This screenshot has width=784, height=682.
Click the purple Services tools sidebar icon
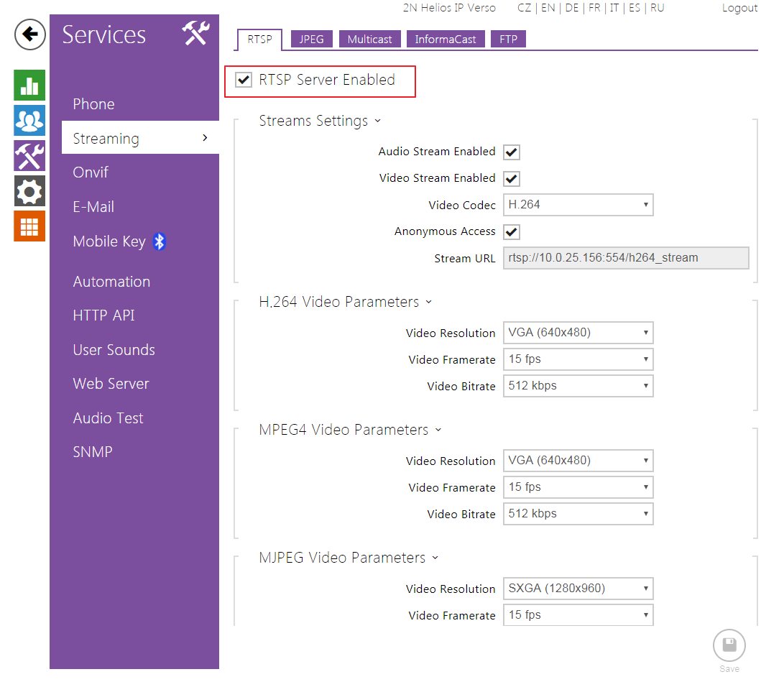click(29, 155)
